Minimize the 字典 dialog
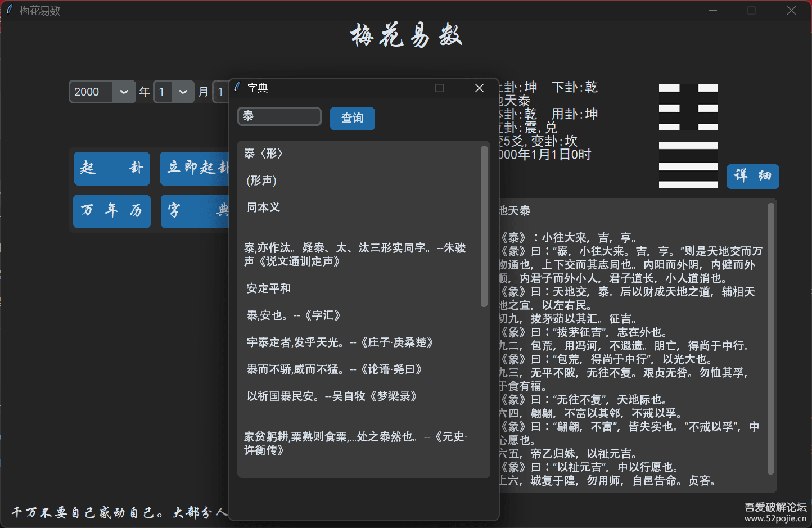This screenshot has width=812, height=528. click(x=400, y=88)
